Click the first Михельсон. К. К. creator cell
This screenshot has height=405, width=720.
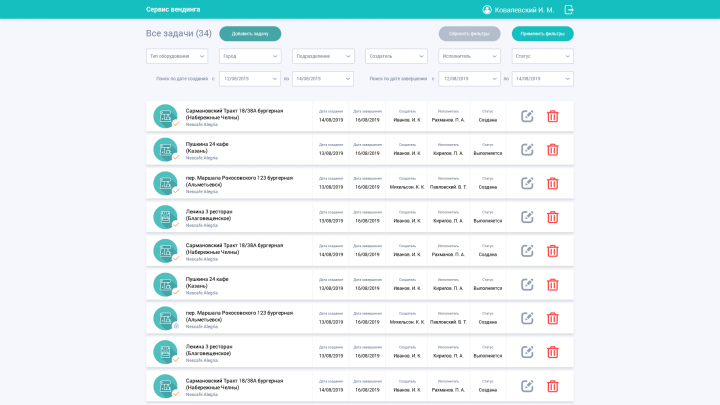coord(407,187)
